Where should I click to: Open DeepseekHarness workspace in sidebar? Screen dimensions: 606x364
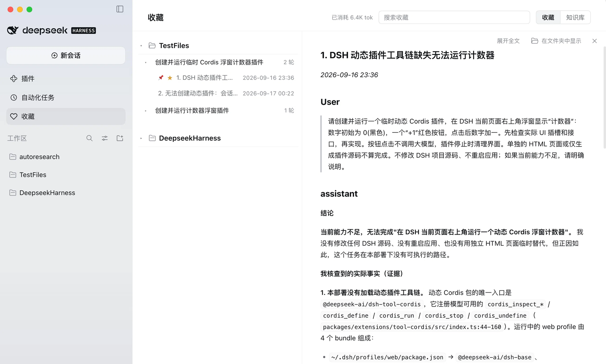[x=66, y=193]
